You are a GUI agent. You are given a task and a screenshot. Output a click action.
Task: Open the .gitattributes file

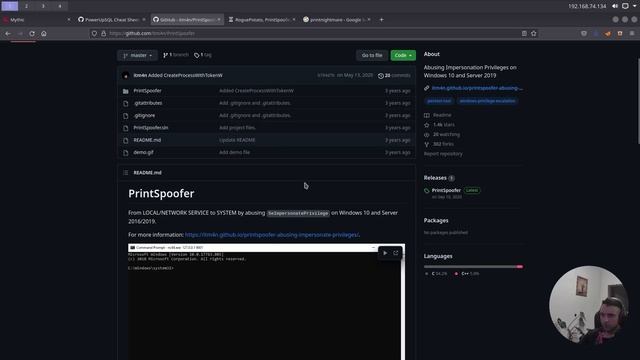coord(148,103)
